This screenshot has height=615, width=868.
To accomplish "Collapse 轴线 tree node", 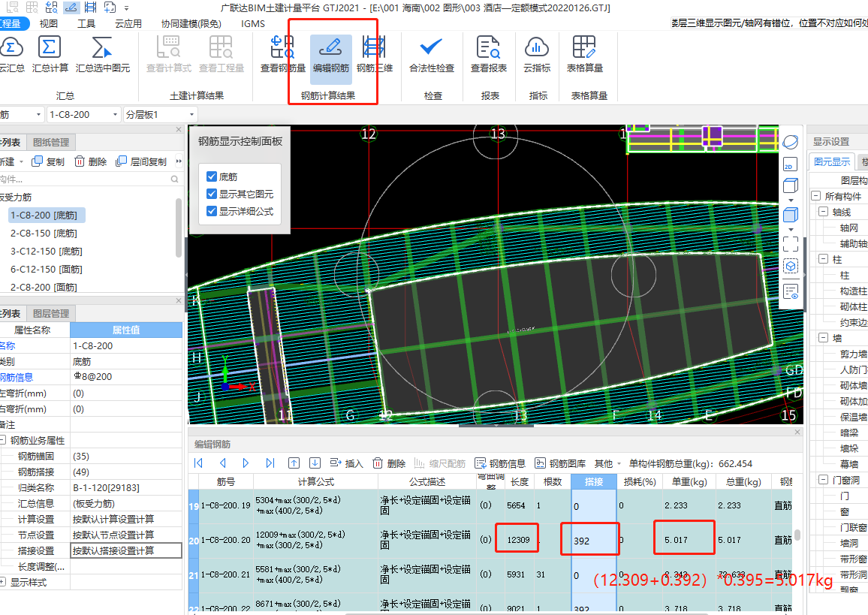I will pyautogui.click(x=823, y=212).
